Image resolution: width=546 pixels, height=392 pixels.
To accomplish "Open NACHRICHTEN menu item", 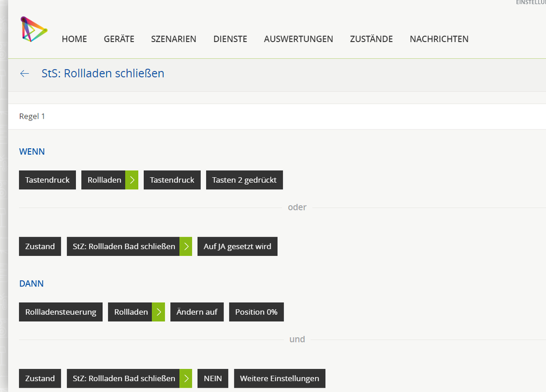I will (x=439, y=39).
